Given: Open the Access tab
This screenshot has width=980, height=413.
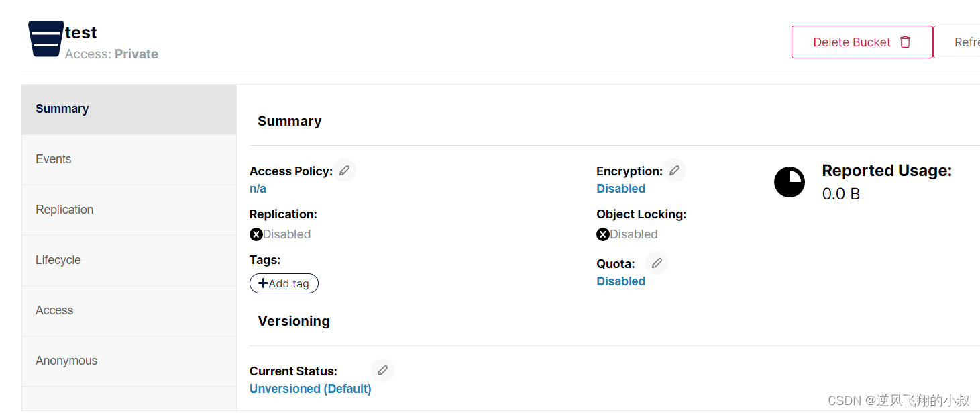Looking at the screenshot, I should [129, 311].
